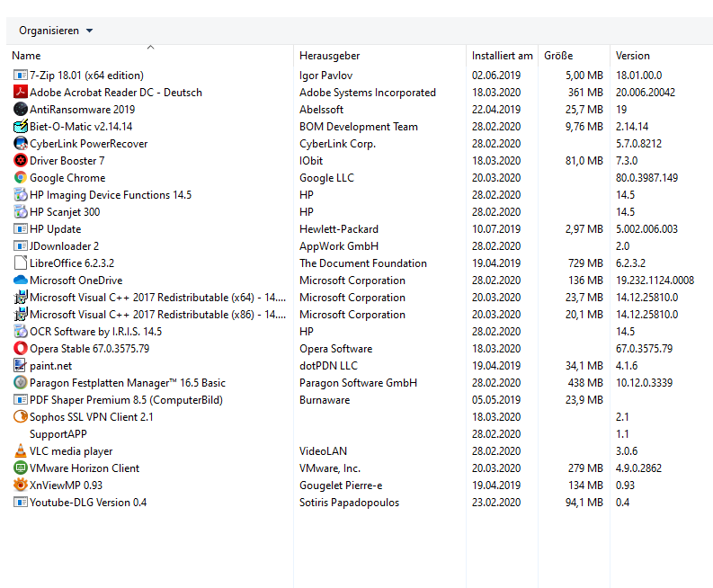Click the HP Scanjet 300 icon
Viewport: 713px width, 588px height.
(x=21, y=212)
